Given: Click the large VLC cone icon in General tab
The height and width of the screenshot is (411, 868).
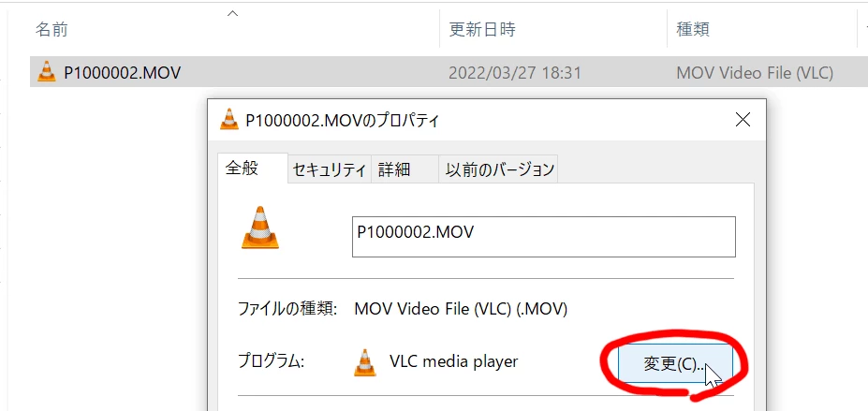Looking at the screenshot, I should pyautogui.click(x=259, y=228).
